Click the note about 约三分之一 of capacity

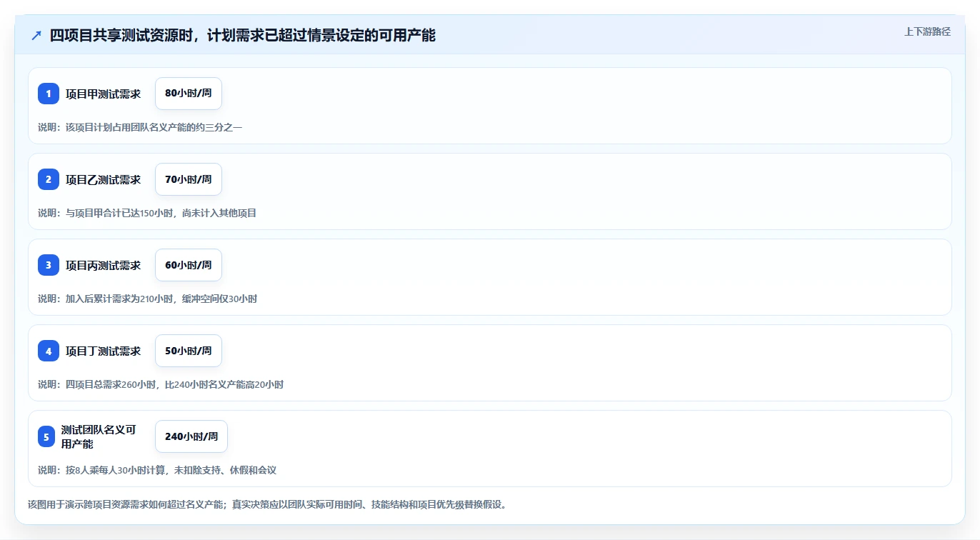click(140, 127)
